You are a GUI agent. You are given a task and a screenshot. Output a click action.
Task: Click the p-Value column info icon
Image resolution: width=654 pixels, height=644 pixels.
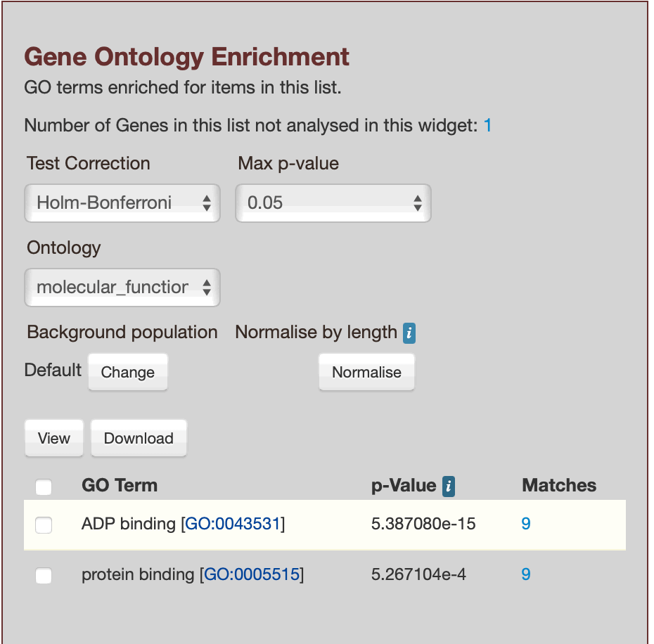coord(449,486)
